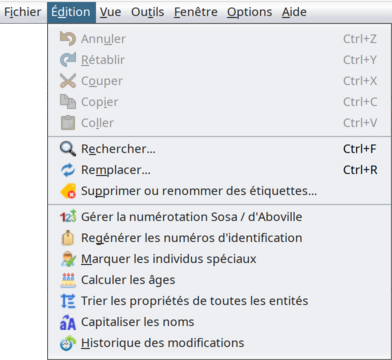Click the Ctrl+R shortcut label
This screenshot has height=360, width=392.
pos(360,170)
